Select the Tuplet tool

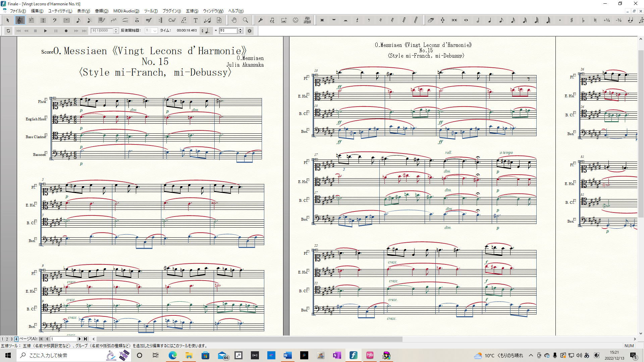(x=113, y=20)
